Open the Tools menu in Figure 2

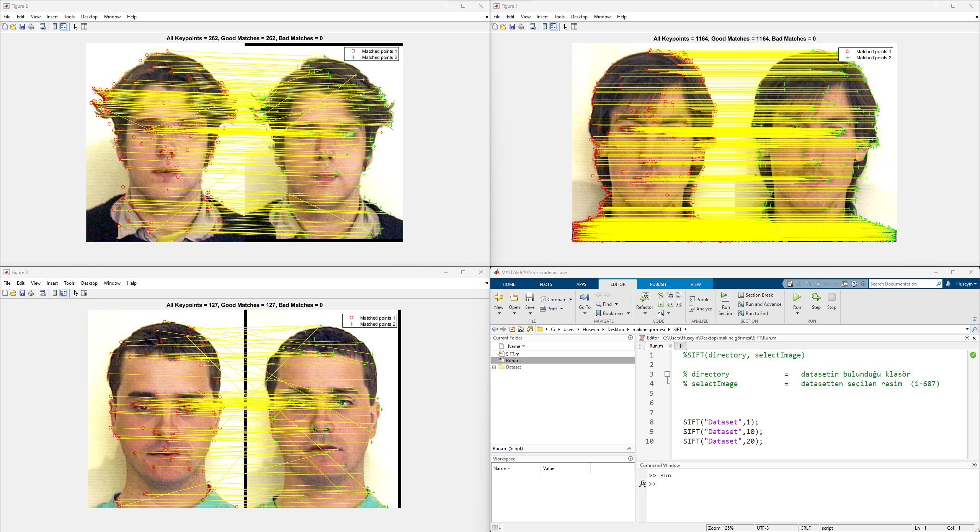[69, 17]
